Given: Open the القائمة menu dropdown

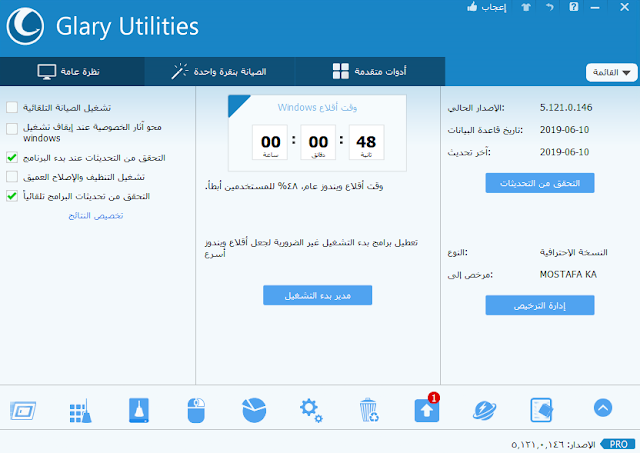Looking at the screenshot, I should pyautogui.click(x=611, y=73).
